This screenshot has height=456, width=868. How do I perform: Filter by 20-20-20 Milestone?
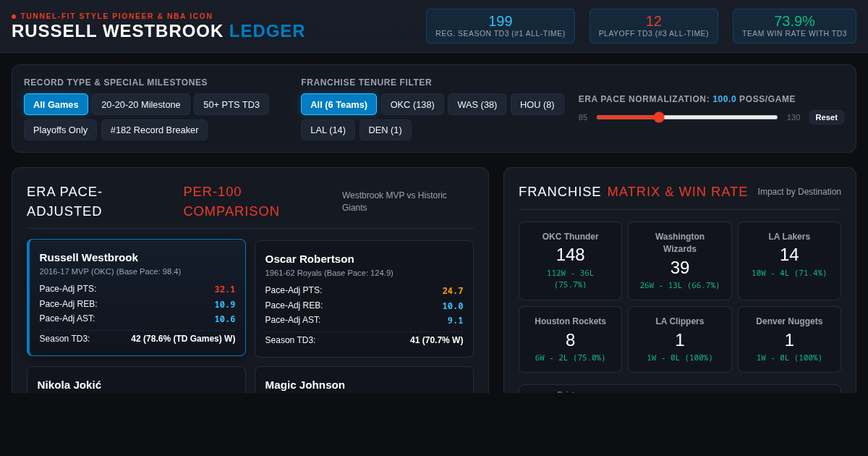click(x=141, y=104)
